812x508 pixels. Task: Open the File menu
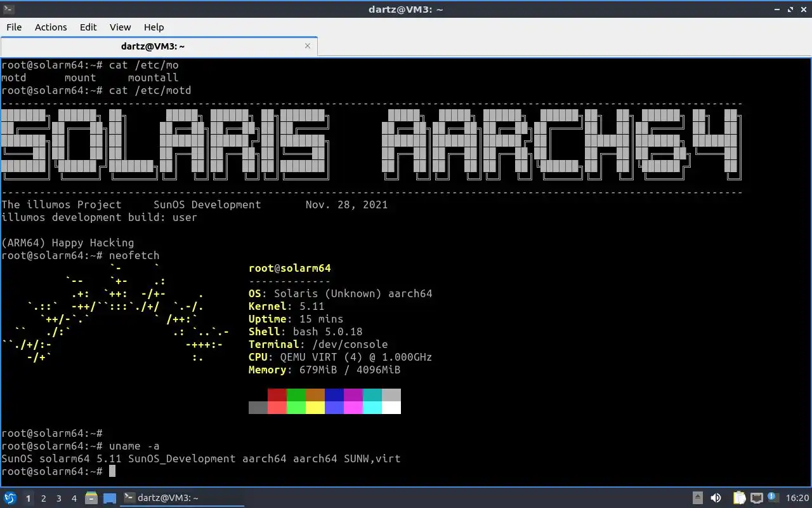pos(14,27)
